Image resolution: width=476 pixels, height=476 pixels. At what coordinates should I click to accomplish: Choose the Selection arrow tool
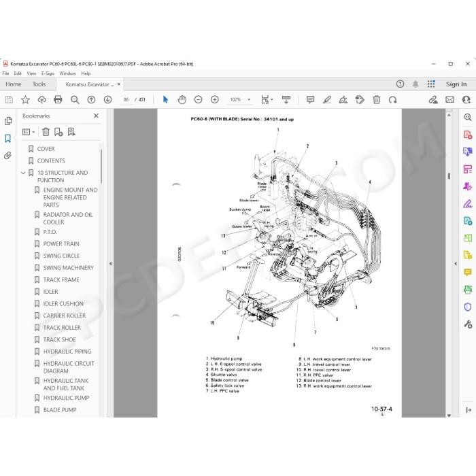click(x=165, y=99)
